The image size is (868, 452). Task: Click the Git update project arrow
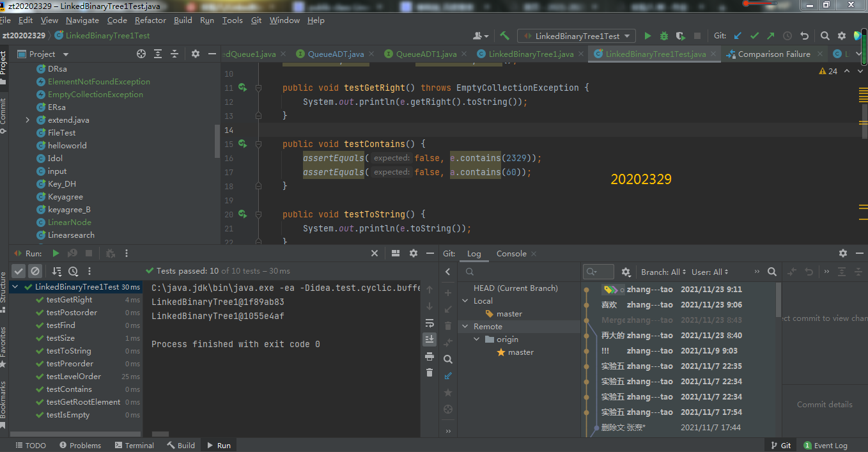tap(738, 36)
